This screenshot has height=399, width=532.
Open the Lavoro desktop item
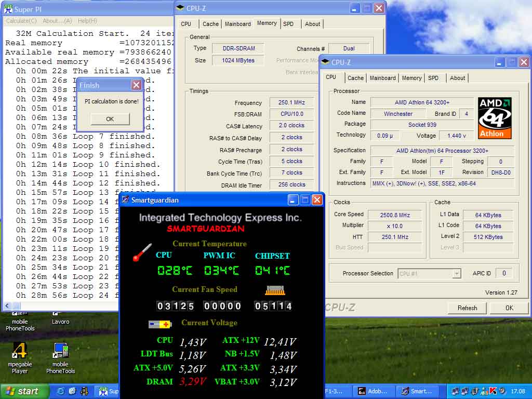(x=60, y=319)
